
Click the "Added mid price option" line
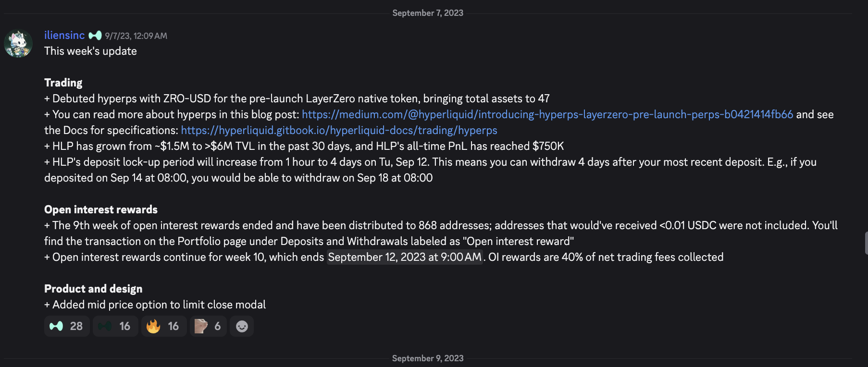coord(159,305)
